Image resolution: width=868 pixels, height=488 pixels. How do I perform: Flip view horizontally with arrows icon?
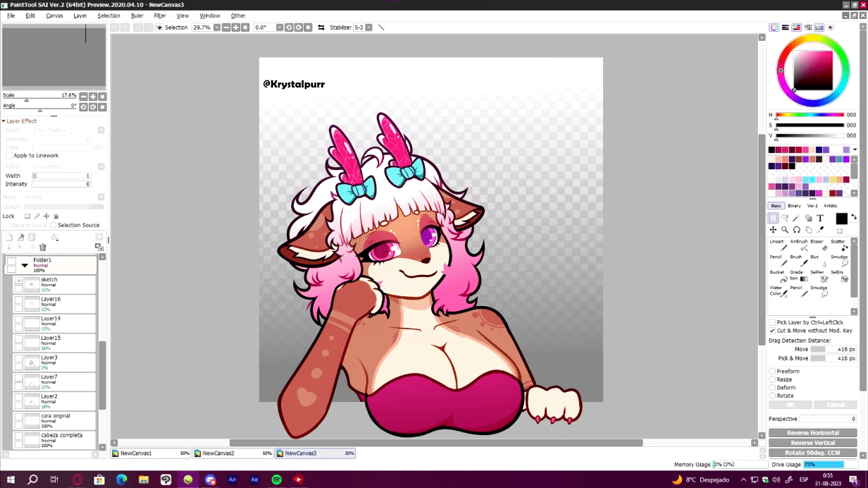click(321, 28)
